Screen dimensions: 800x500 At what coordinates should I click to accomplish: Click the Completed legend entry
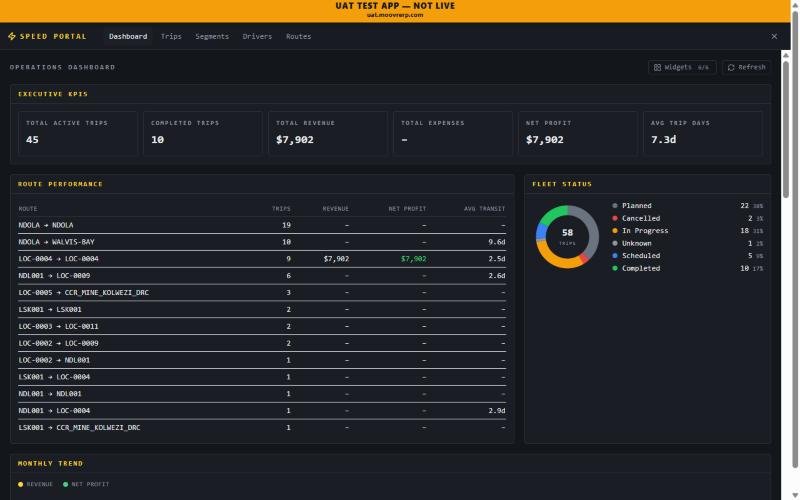pyautogui.click(x=687, y=268)
